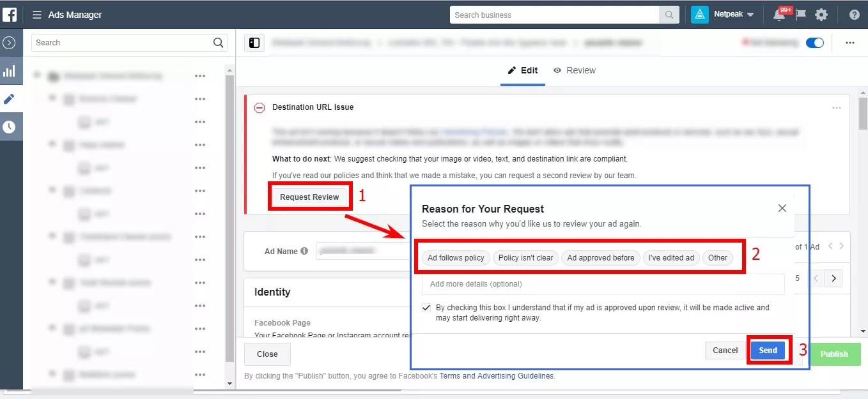Click the green Publish button

pyautogui.click(x=834, y=354)
